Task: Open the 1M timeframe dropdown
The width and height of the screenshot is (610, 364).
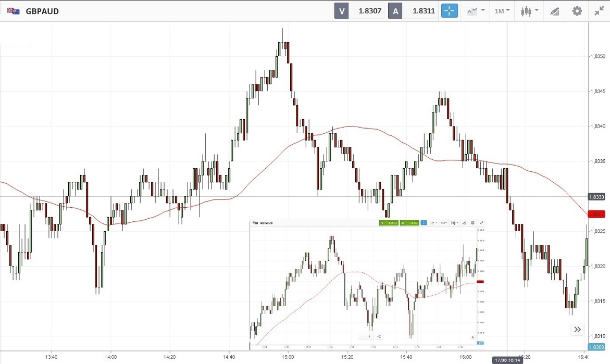Action: point(503,11)
